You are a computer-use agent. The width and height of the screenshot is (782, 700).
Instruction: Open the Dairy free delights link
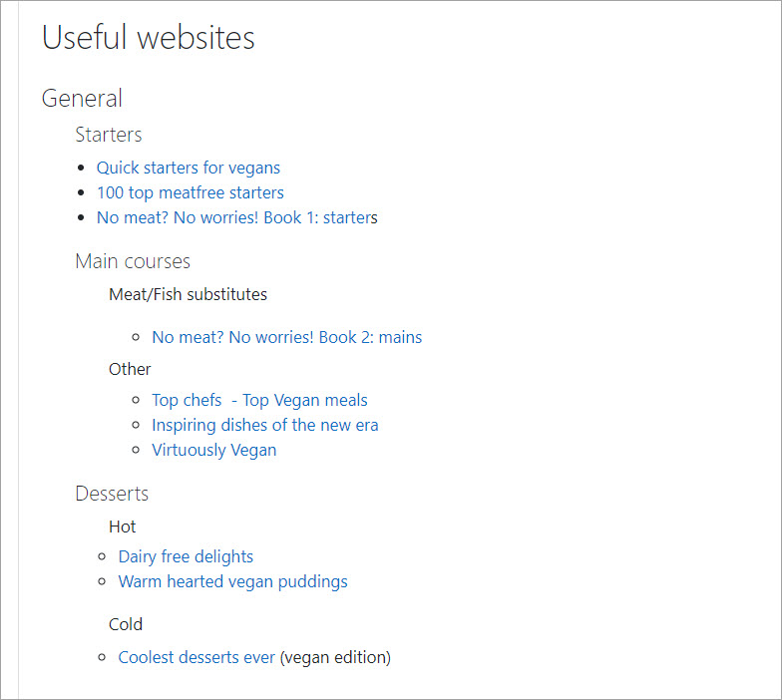click(186, 556)
